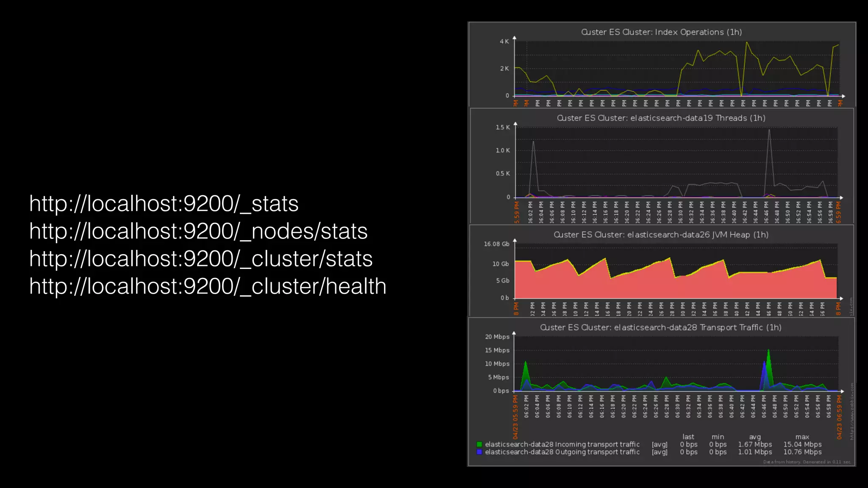
Task: Click the 15 Mbps y-axis label
Action: [497, 350]
